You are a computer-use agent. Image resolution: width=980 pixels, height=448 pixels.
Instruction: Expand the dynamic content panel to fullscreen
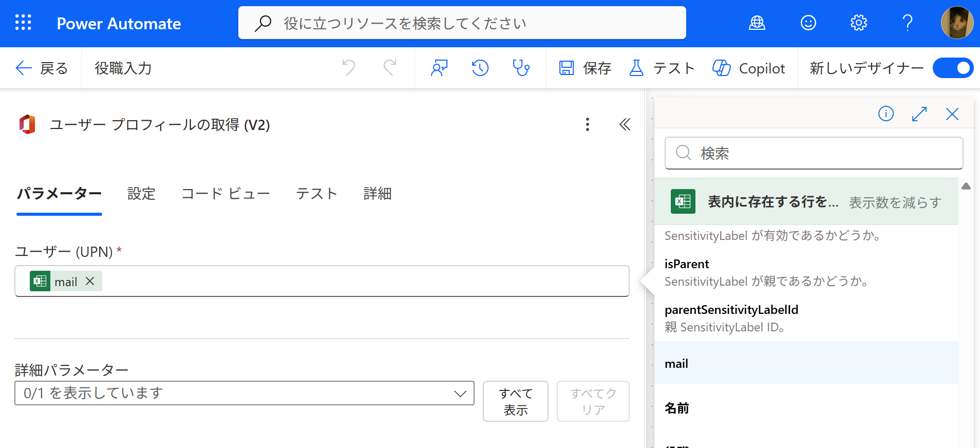919,114
